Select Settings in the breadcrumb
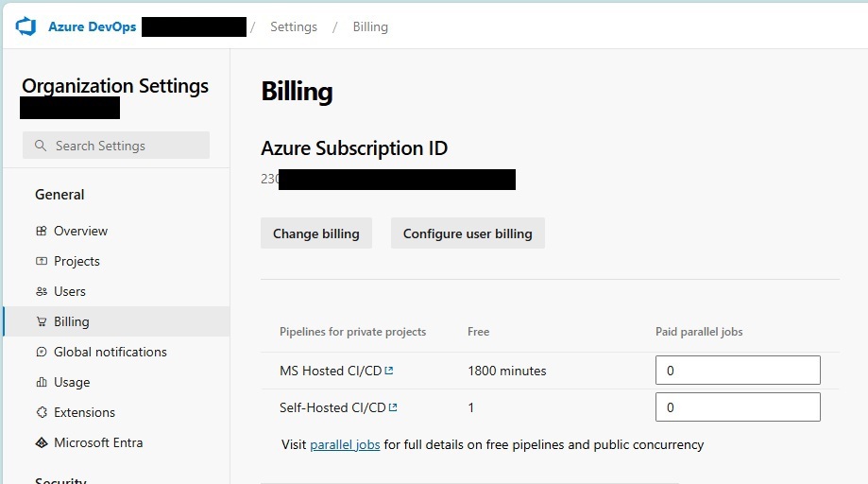The height and width of the screenshot is (484, 868). [x=293, y=26]
